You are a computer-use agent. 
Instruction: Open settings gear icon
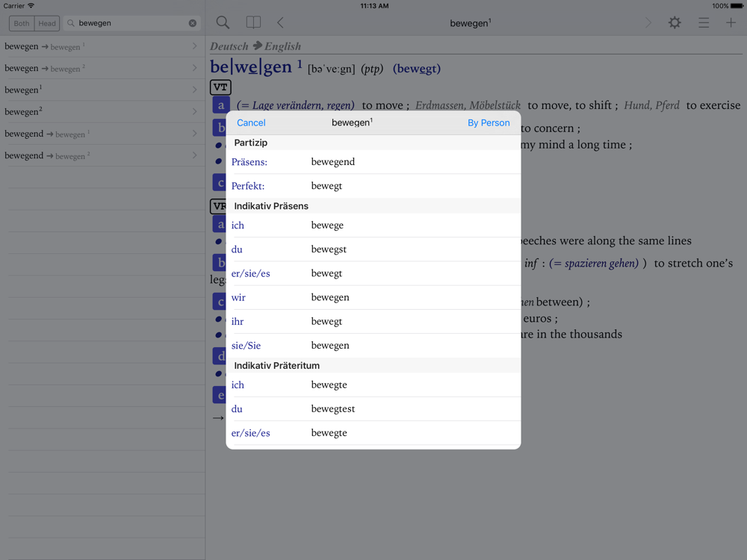[x=675, y=22]
